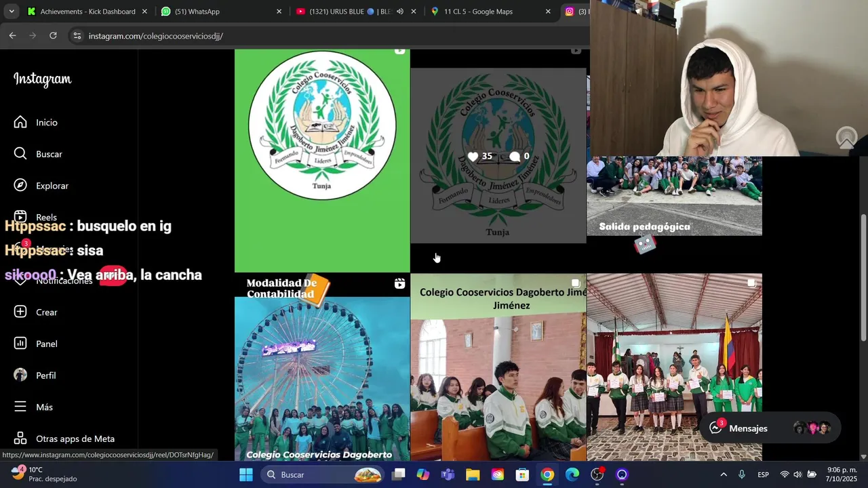Click reel icon on Contabilidad post
The height and width of the screenshot is (488, 868).
(399, 283)
